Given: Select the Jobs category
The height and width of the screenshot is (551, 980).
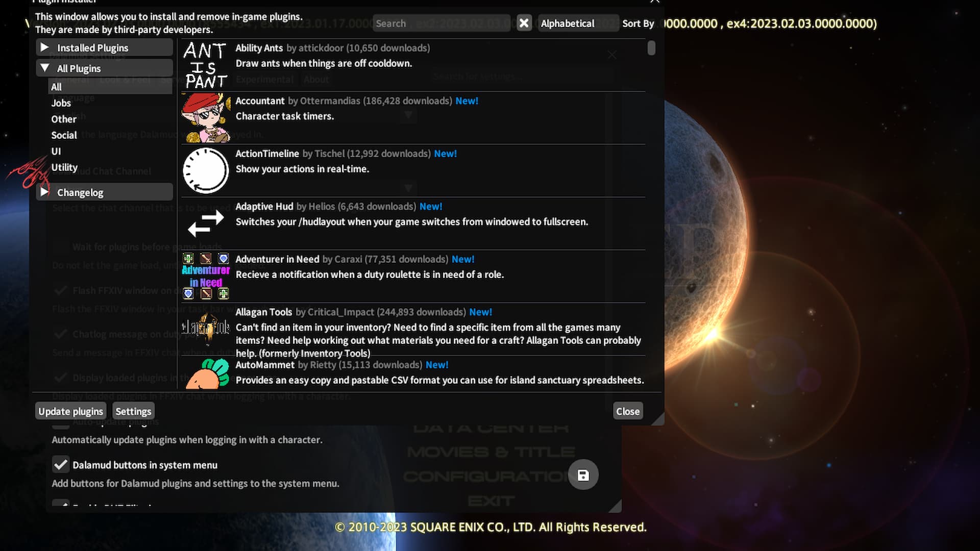Looking at the screenshot, I should click(61, 103).
